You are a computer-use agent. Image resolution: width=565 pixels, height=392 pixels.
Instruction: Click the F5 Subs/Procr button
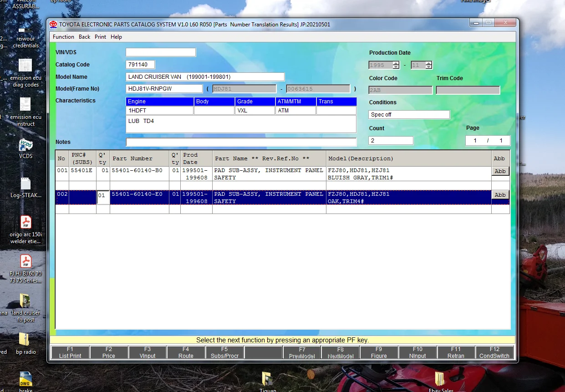(224, 352)
